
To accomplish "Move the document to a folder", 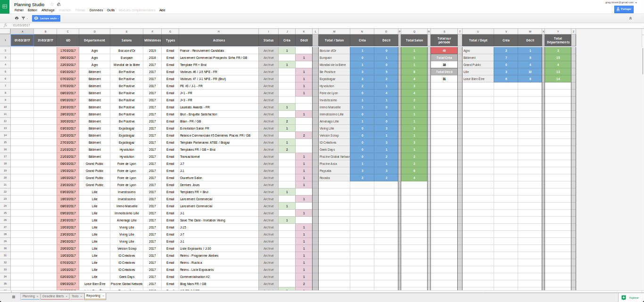I will [x=58, y=4].
